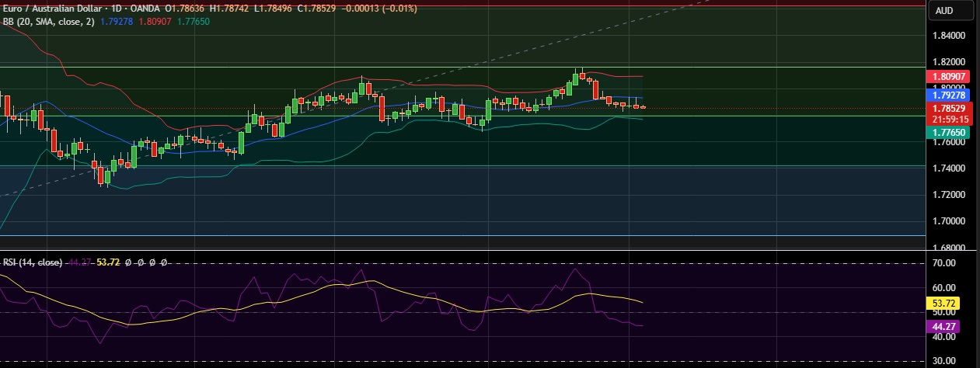The width and height of the screenshot is (980, 368).
Task: Click the 1.70000 tick on price axis
Action: pos(948,221)
